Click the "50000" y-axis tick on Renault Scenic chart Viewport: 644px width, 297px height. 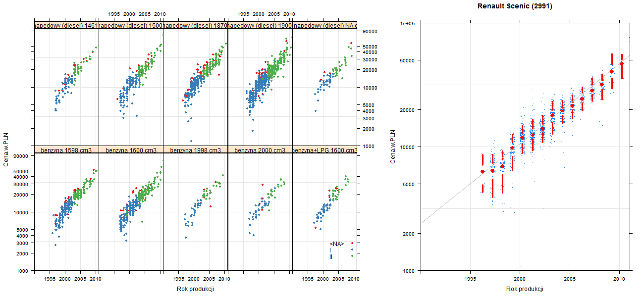coord(408,60)
